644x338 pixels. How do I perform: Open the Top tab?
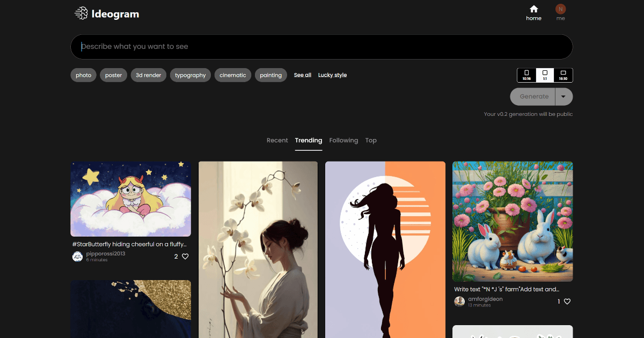point(371,140)
